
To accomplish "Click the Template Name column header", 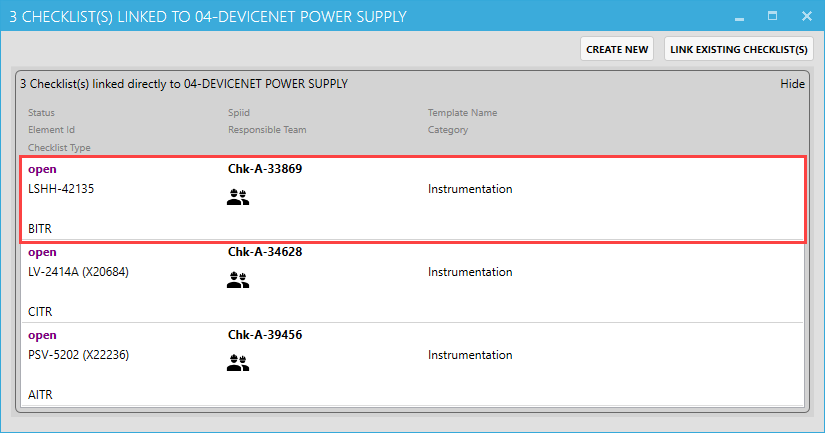I will (x=462, y=113).
